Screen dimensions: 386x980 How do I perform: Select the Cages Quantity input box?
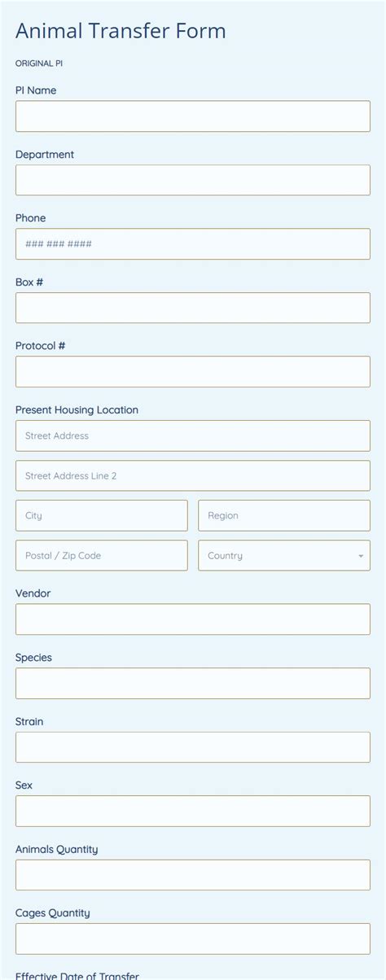click(193, 938)
